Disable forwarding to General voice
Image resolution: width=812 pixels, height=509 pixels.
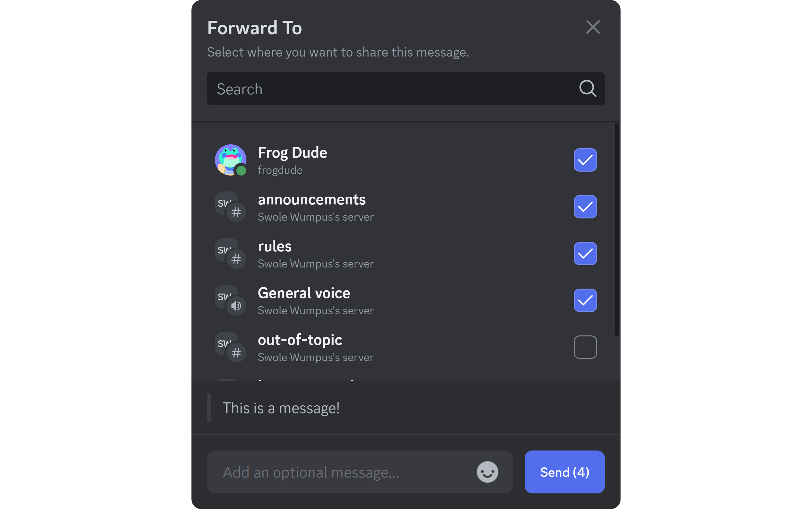point(585,300)
